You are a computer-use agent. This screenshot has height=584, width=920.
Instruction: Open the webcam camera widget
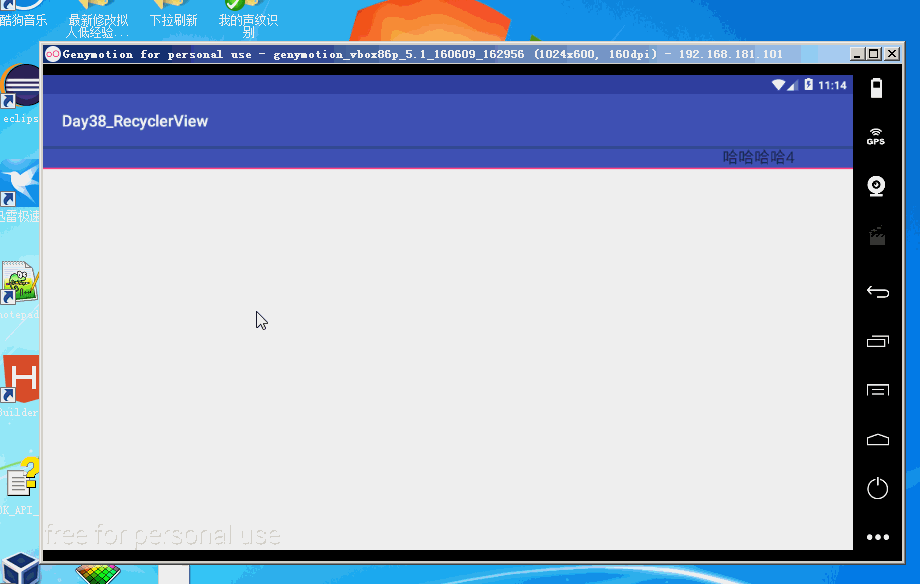877,186
